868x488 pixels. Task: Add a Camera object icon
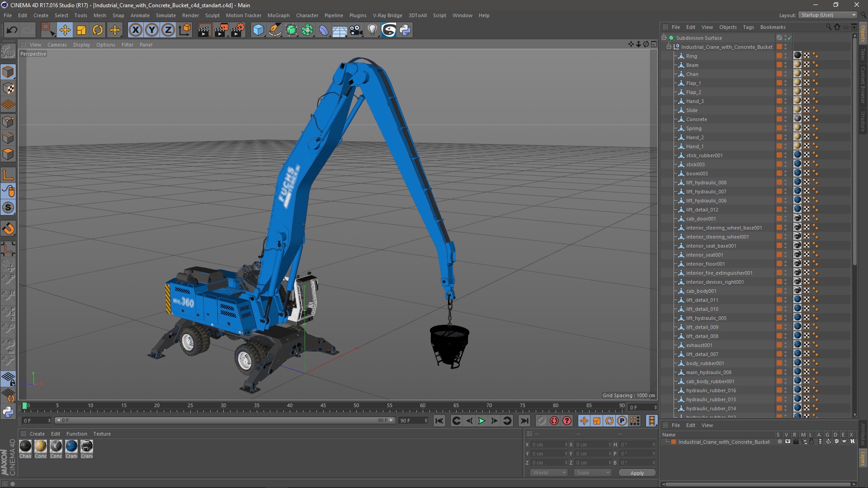click(x=356, y=30)
